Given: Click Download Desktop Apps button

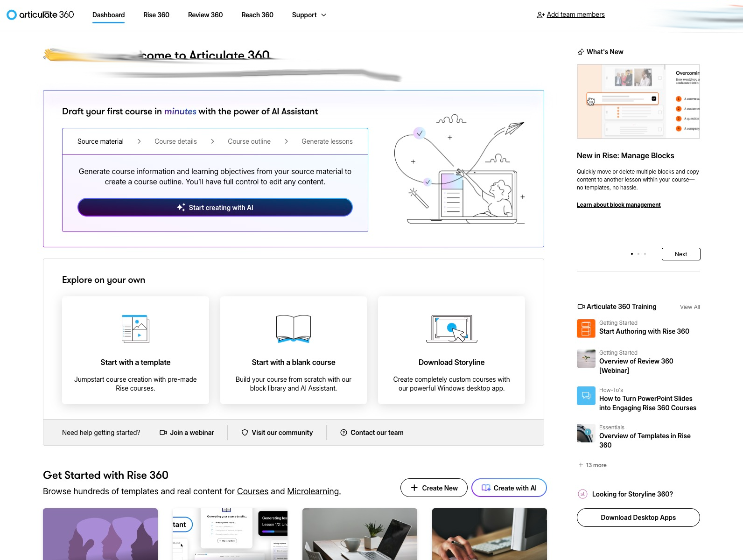Looking at the screenshot, I should [638, 518].
